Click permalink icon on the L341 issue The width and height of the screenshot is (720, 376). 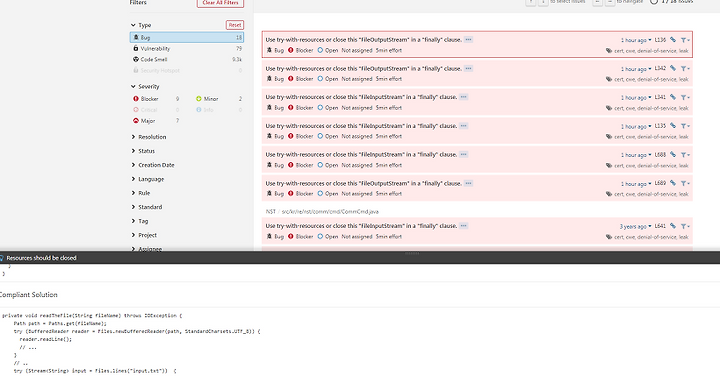[x=673, y=97]
